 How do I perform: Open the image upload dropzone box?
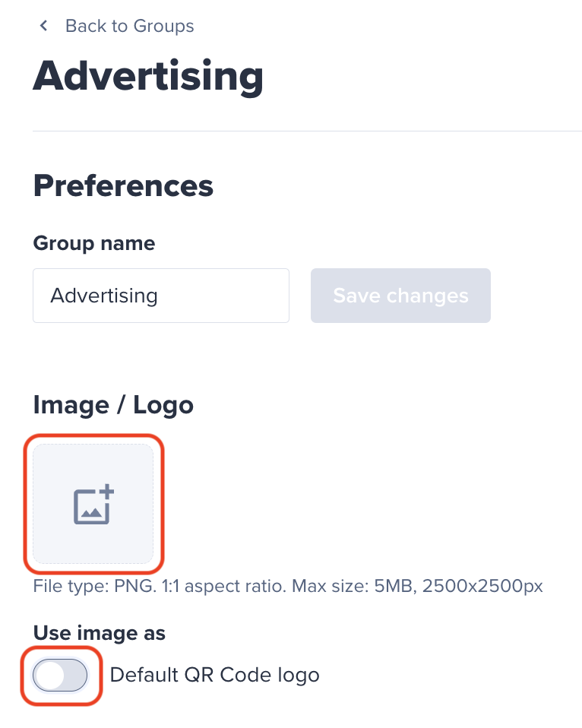(x=93, y=504)
